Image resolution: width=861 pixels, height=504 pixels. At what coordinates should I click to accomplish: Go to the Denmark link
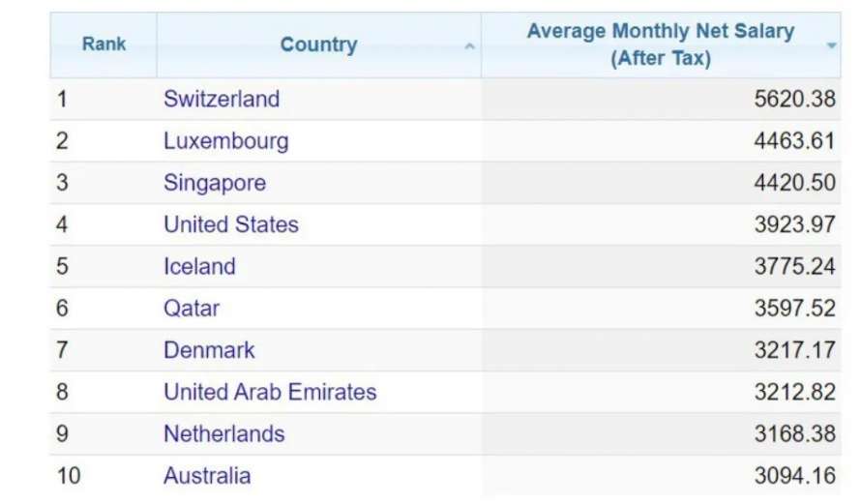click(209, 350)
